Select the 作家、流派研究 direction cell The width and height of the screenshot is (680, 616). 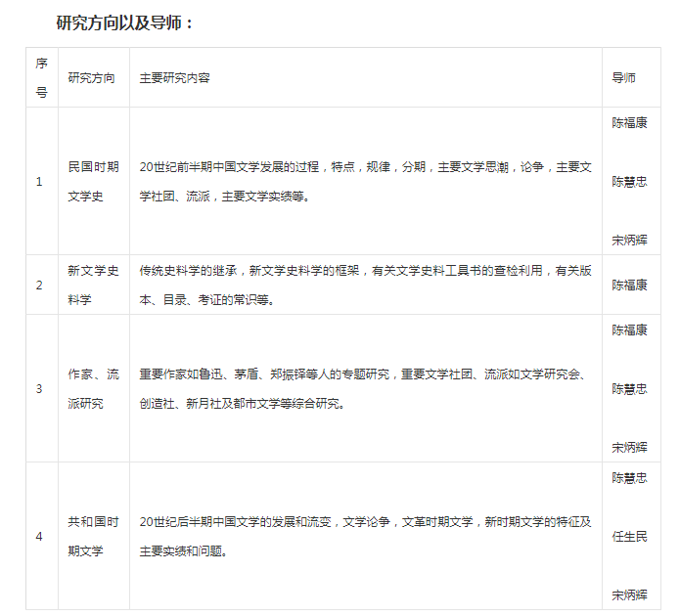94,388
